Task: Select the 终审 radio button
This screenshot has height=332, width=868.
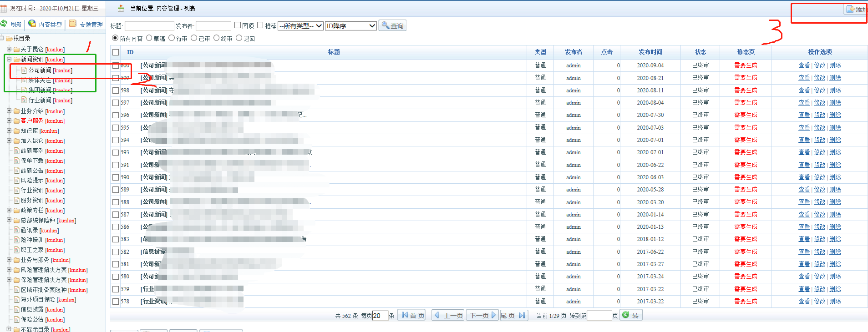Action: pos(217,38)
